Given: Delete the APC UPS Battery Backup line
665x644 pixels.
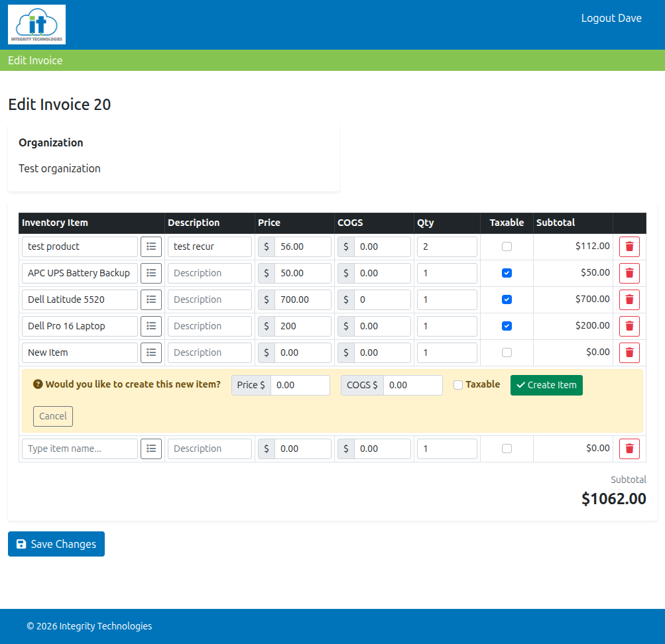Looking at the screenshot, I should coord(629,273).
